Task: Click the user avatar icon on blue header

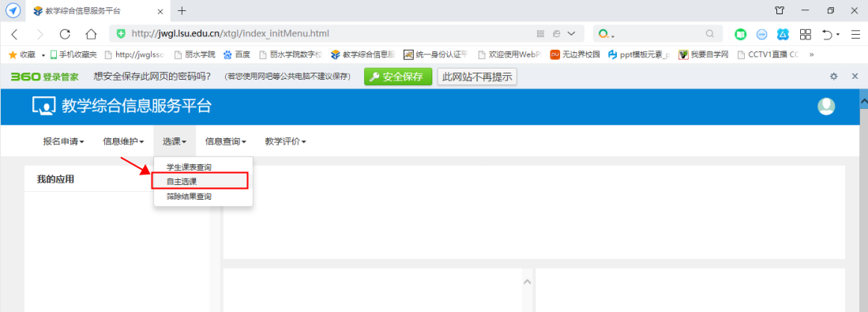Action: pyautogui.click(x=826, y=106)
